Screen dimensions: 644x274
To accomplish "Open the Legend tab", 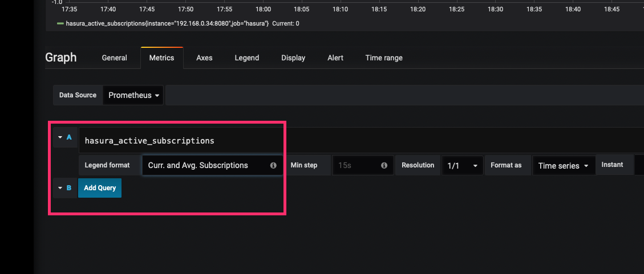I will [247, 58].
